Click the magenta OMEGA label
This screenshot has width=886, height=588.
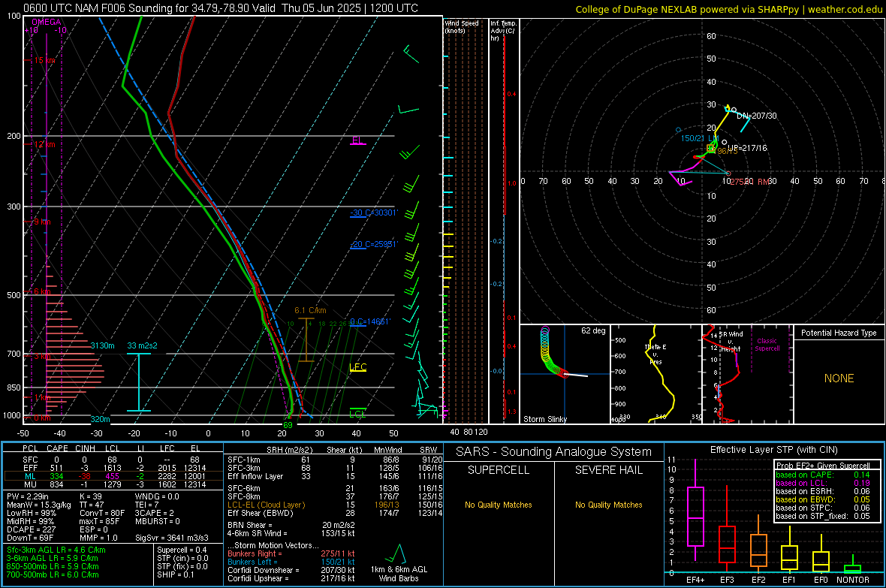(47, 22)
